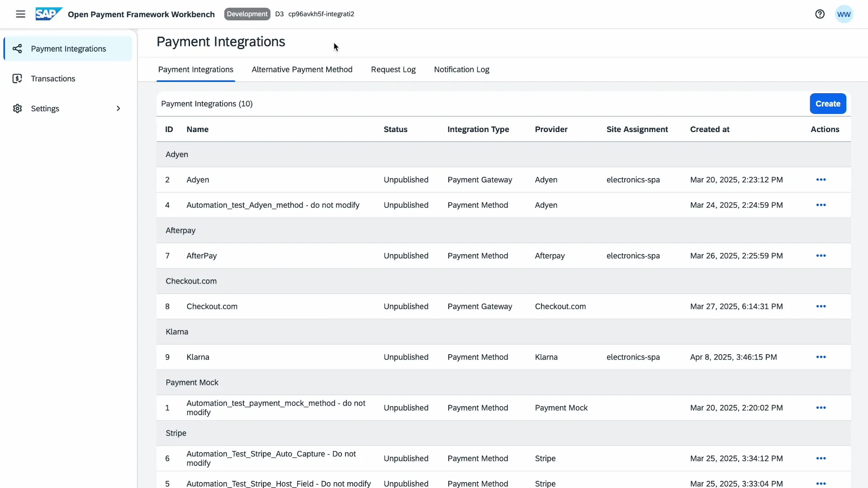
Task: Click the Klarna group header row
Action: 503,332
